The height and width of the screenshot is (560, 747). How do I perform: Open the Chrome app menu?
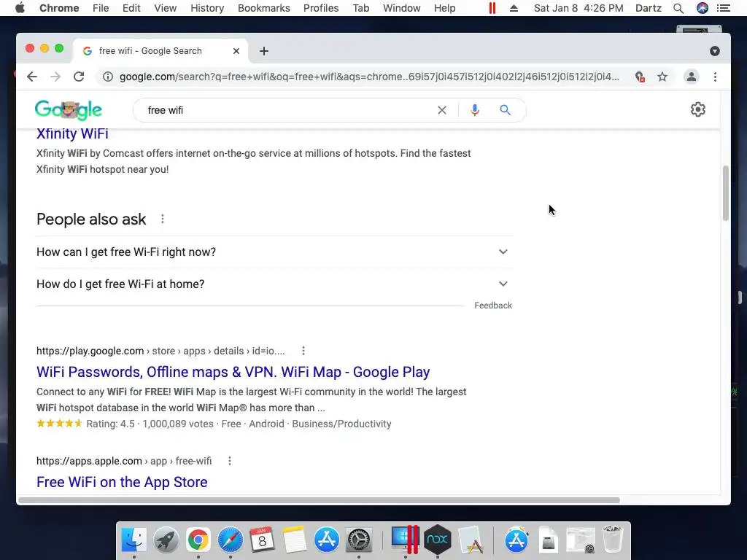[x=59, y=8]
